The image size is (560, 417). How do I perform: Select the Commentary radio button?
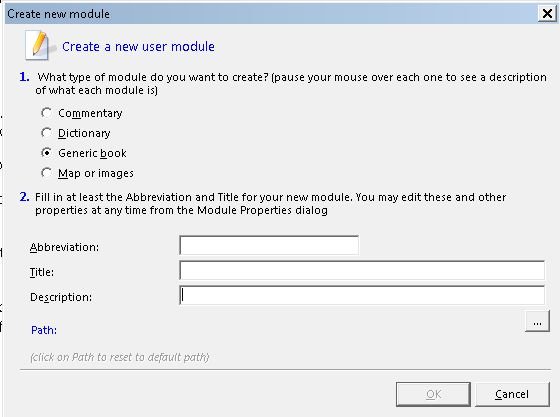click(x=46, y=113)
